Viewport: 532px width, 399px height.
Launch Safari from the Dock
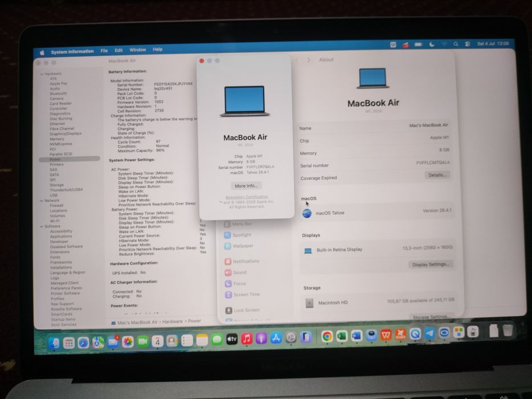[83, 343]
